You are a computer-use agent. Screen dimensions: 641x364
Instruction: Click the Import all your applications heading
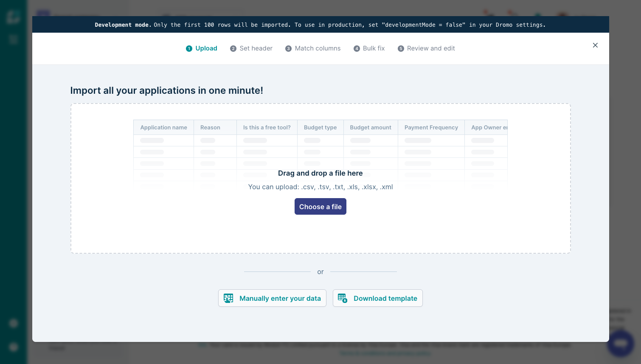(167, 90)
